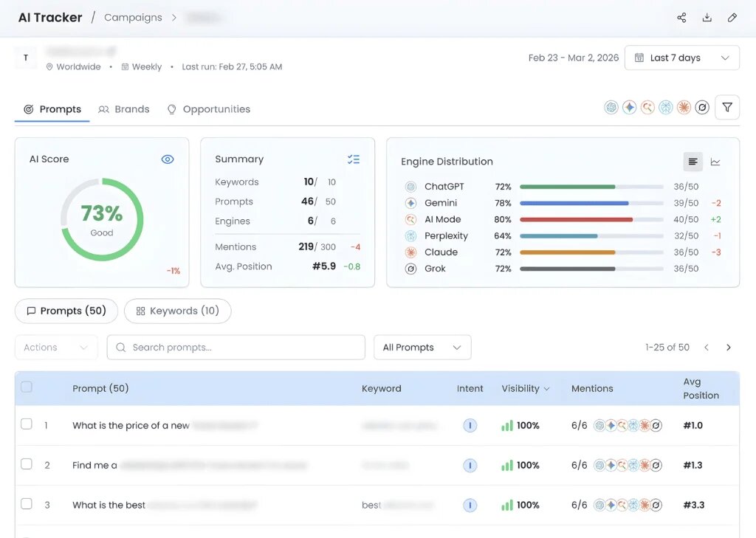Switch to the Prompts tab

[x=52, y=109]
